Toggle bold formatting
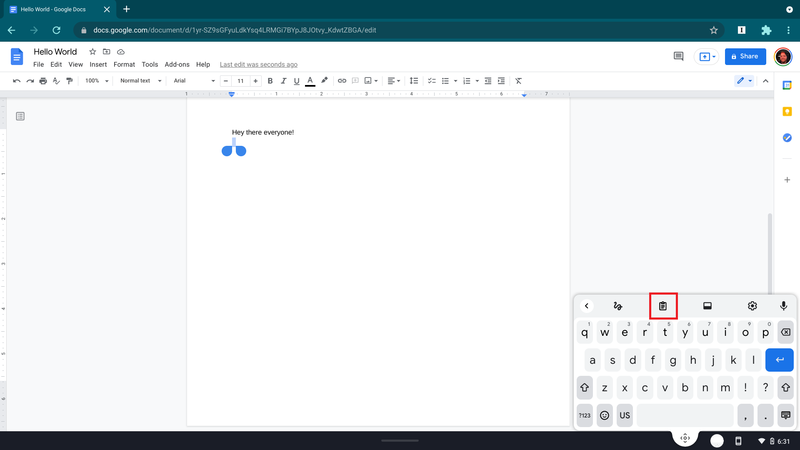The image size is (800, 450). pos(270,81)
